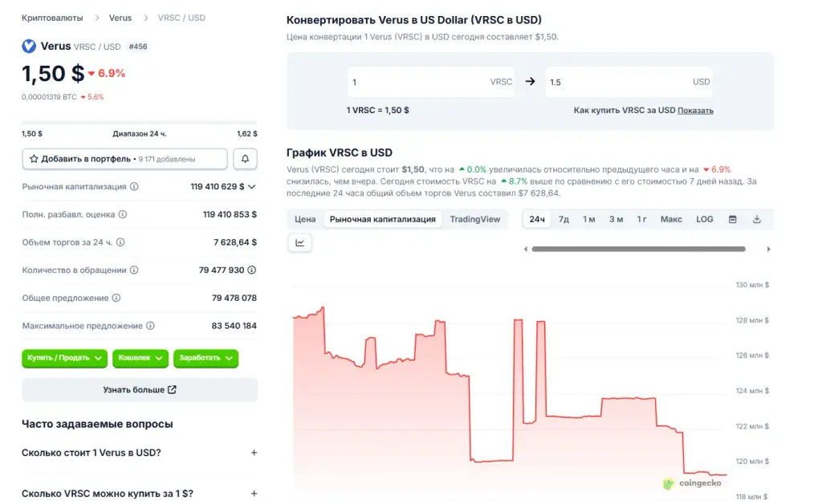Viewport: 822px width, 504px height.
Task: Open the Купить / Продать dropdown
Action: [64, 358]
